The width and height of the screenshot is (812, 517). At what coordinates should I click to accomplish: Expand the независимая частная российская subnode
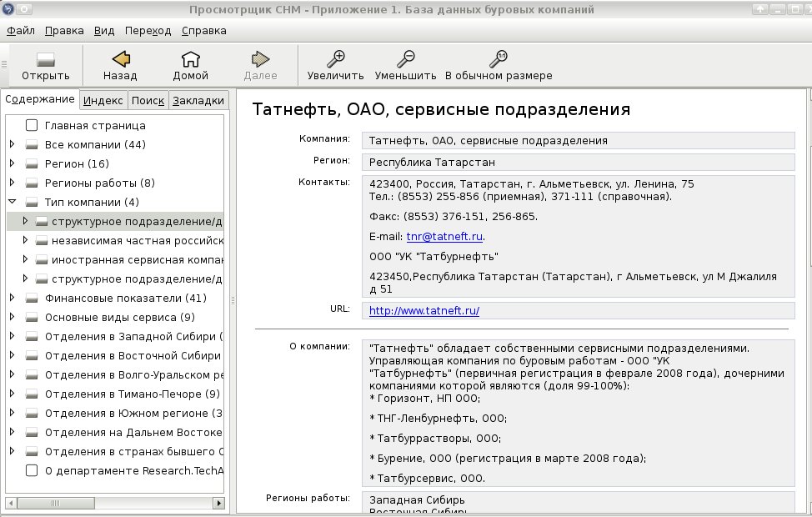click(25, 240)
